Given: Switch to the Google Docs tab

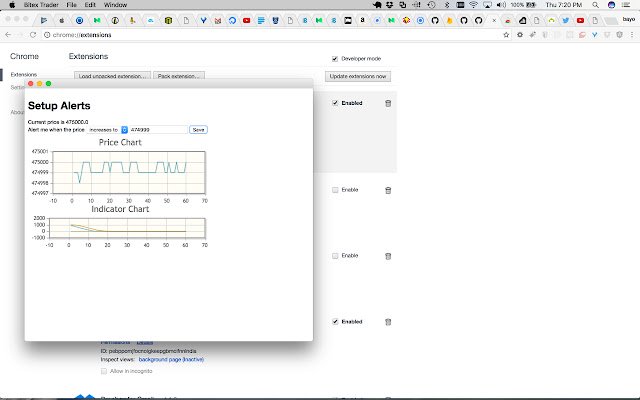Looking at the screenshot, I should 261,20.
